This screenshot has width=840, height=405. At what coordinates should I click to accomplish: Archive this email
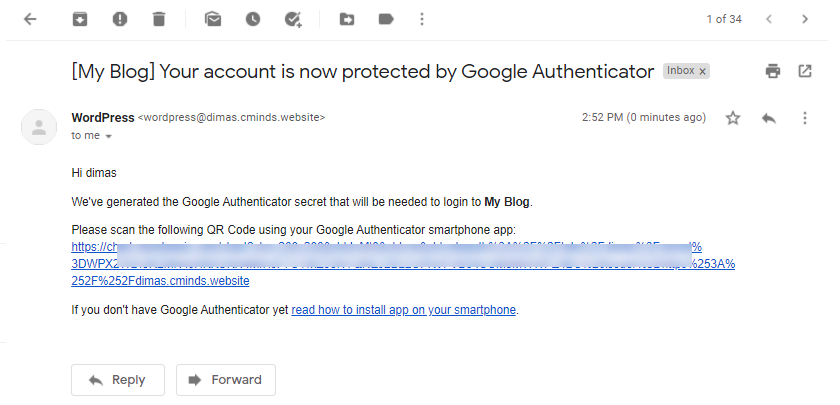point(80,19)
